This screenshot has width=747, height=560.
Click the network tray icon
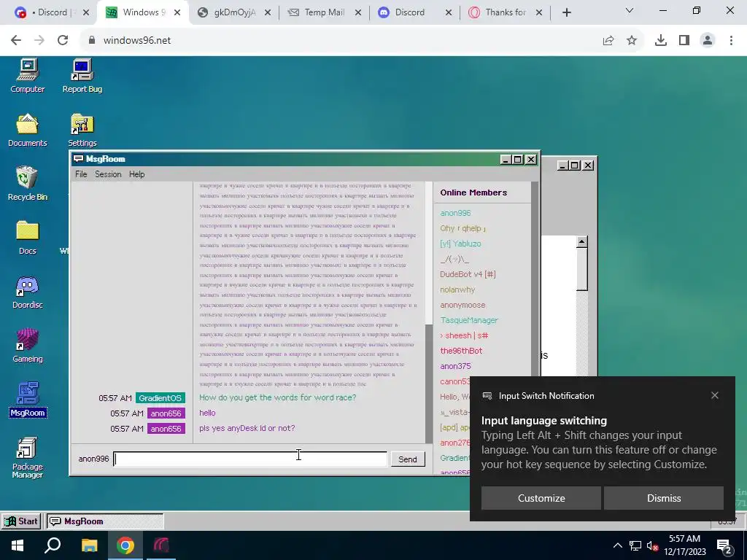point(635,545)
